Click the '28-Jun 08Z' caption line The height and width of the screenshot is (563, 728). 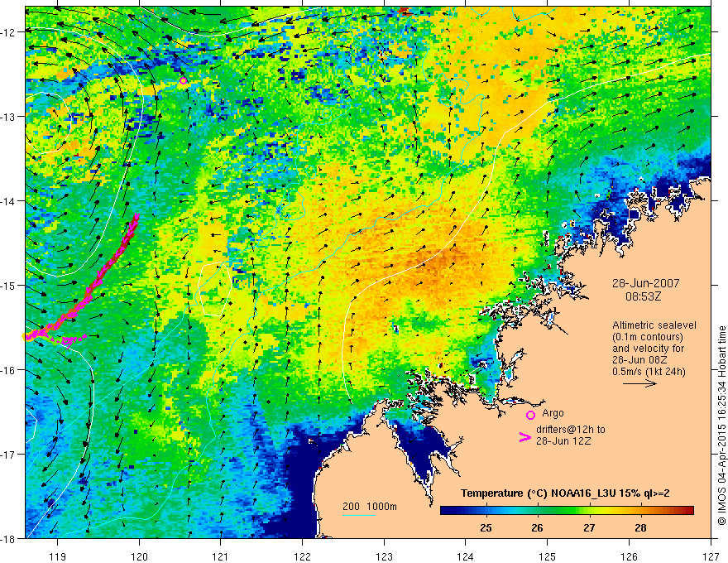[639, 360]
